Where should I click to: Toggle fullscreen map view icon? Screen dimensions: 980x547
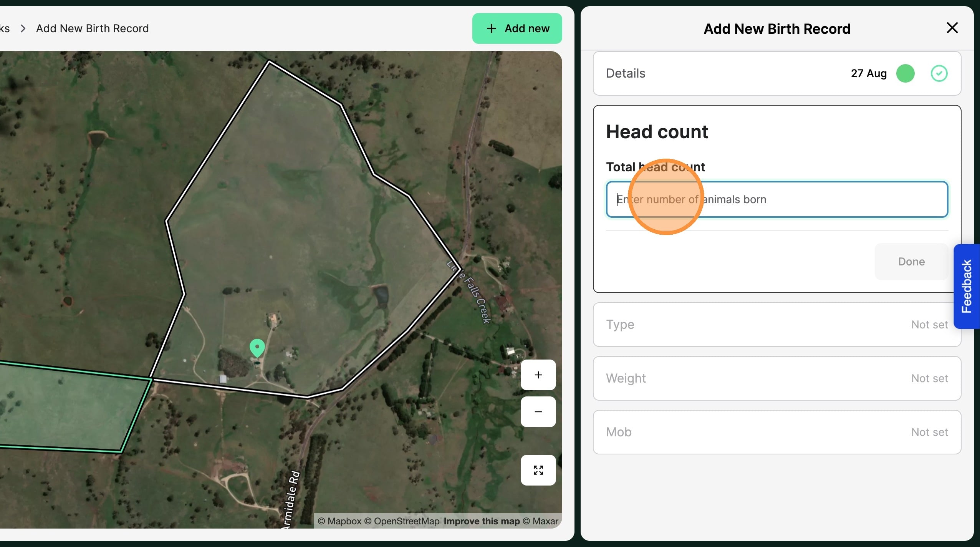538,470
